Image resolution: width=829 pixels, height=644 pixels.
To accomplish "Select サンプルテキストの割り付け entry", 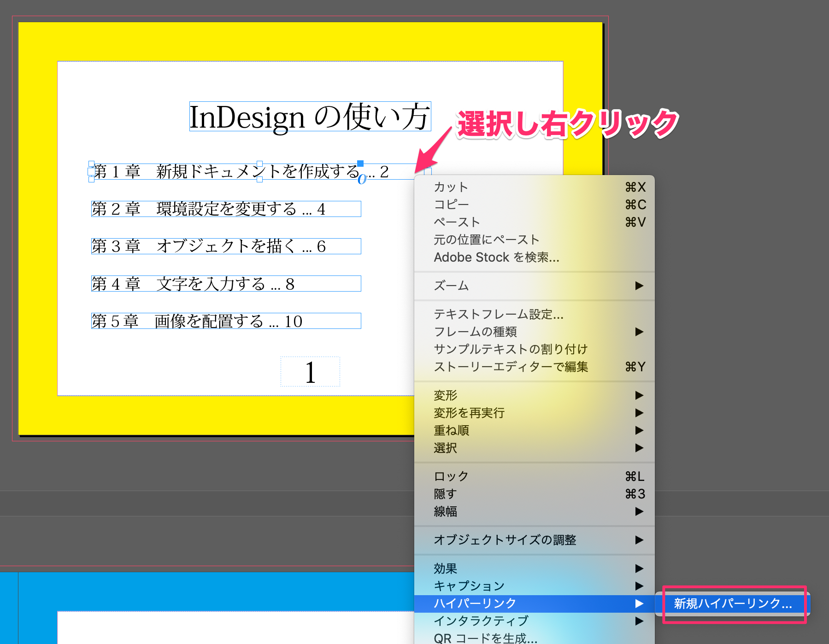I will pyautogui.click(x=535, y=349).
